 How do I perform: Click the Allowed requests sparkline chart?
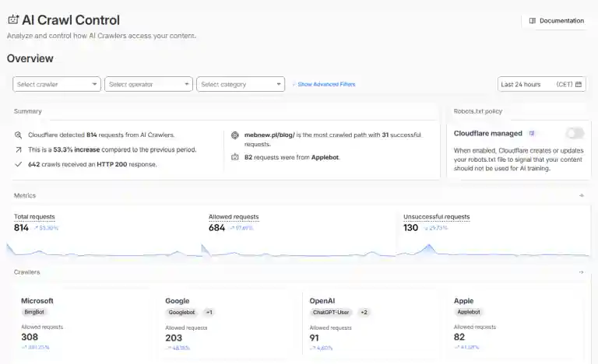(299, 250)
